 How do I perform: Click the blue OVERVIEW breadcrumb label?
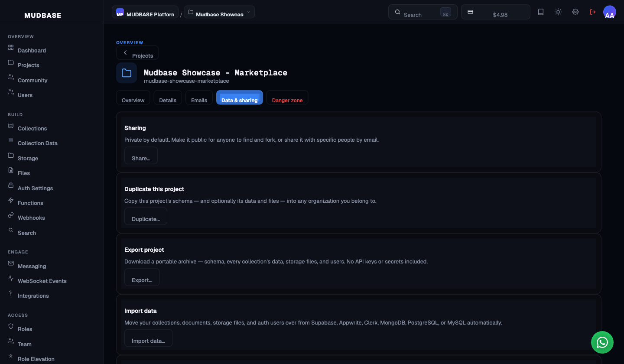tap(130, 42)
